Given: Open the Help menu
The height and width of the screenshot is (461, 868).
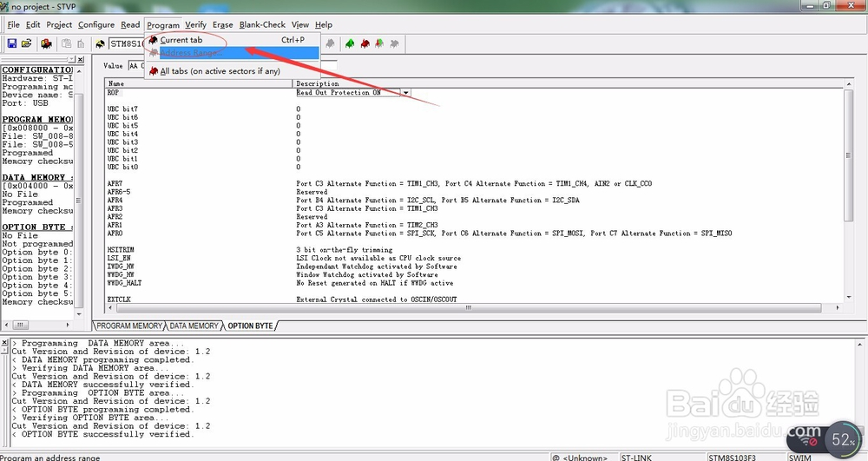Looking at the screenshot, I should point(324,25).
